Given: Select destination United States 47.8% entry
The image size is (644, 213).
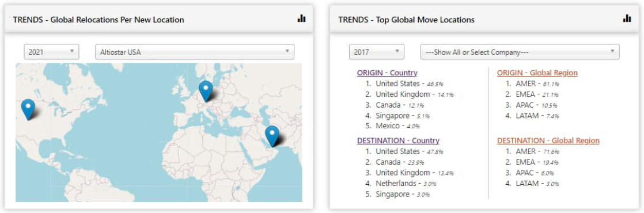Looking at the screenshot, I should (410, 151).
